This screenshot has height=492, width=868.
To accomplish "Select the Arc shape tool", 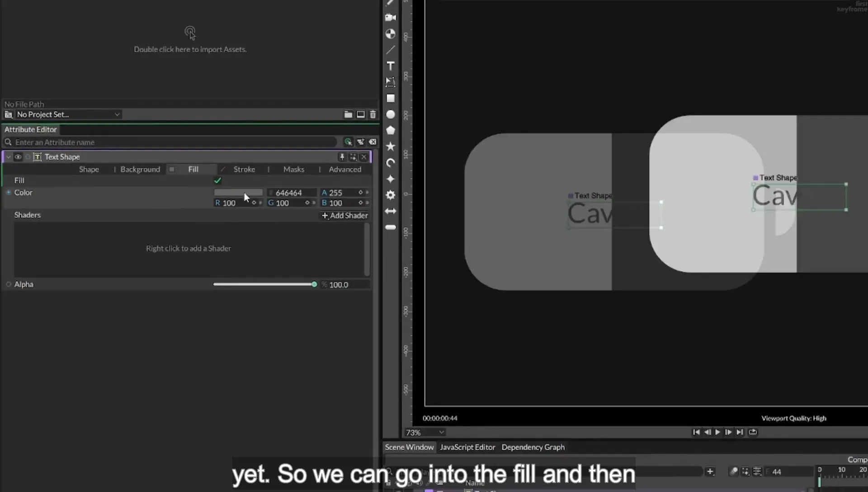I will click(x=391, y=163).
